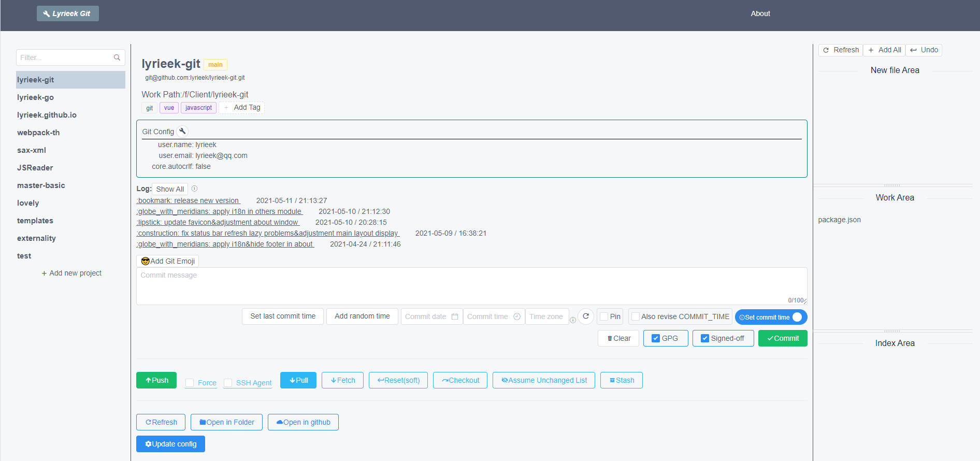Image resolution: width=980 pixels, height=461 pixels.
Task: Focus the Time zone input field
Action: click(547, 316)
